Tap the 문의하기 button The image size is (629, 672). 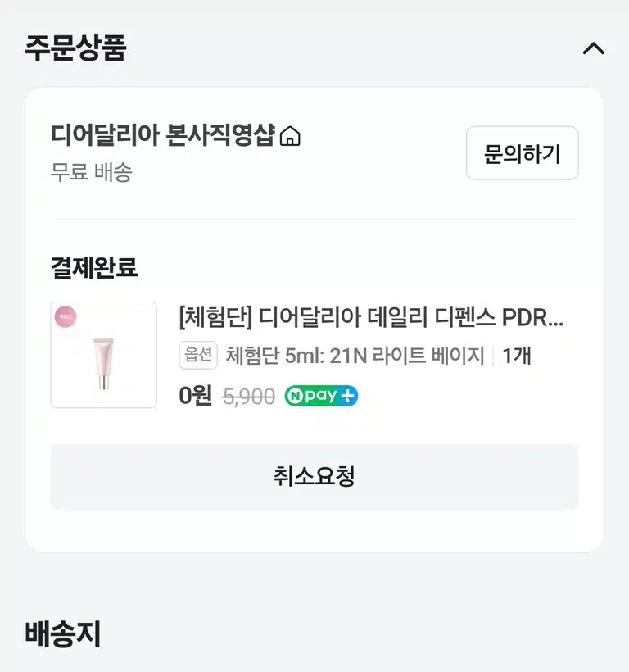click(x=522, y=153)
